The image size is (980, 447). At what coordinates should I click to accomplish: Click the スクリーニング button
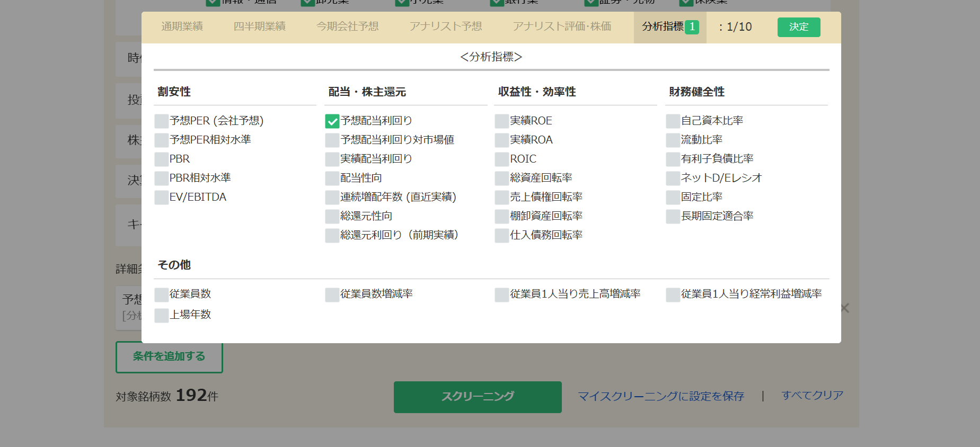pos(478,397)
